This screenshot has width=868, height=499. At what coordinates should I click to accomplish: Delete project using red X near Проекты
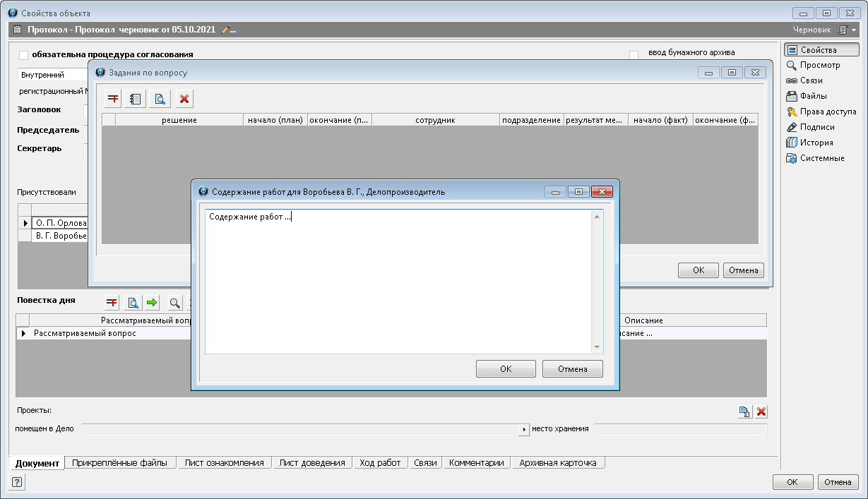point(761,412)
